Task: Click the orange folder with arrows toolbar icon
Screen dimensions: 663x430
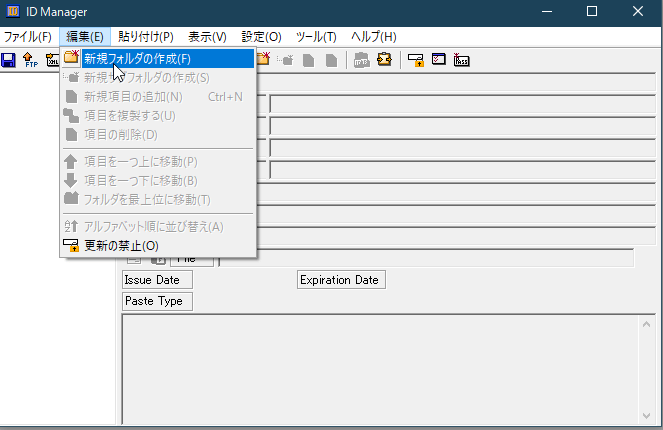Action: tap(384, 59)
